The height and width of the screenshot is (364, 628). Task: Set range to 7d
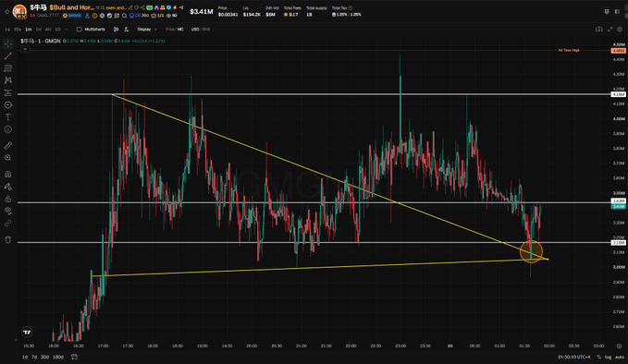[34, 357]
